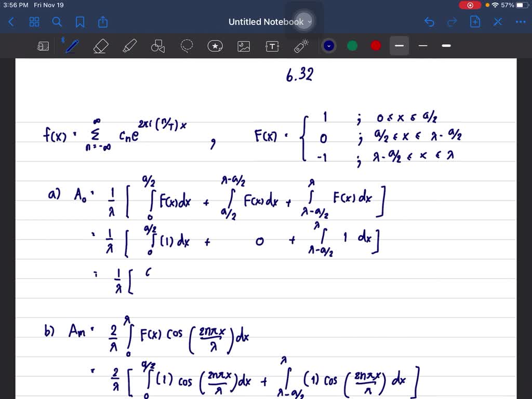Select the Highlighter tool
This screenshot has height=399, width=532.
click(129, 46)
